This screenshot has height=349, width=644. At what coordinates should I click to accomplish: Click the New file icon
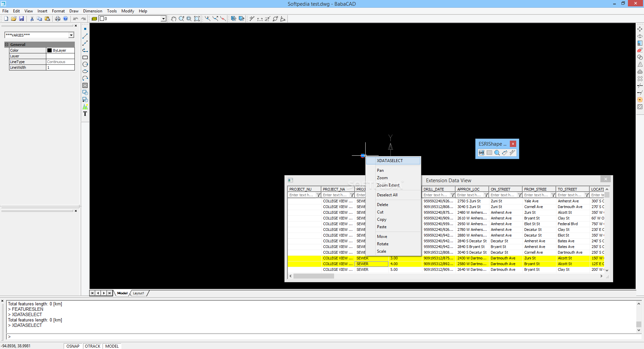(x=6, y=19)
